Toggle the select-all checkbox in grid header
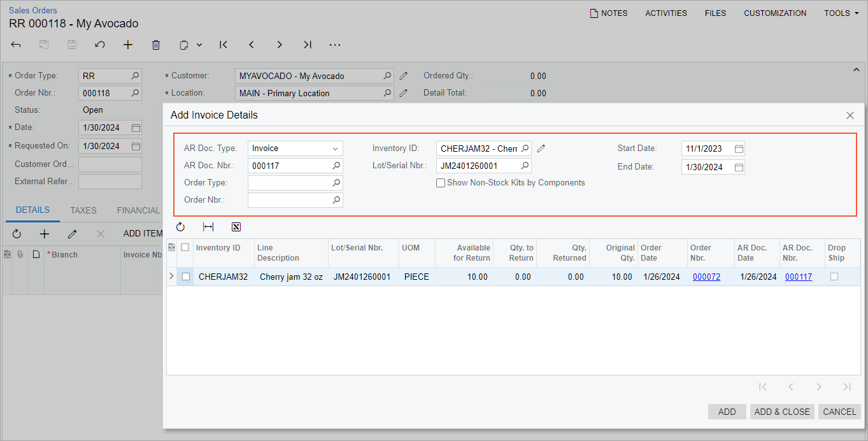This screenshot has height=441, width=868. point(185,247)
